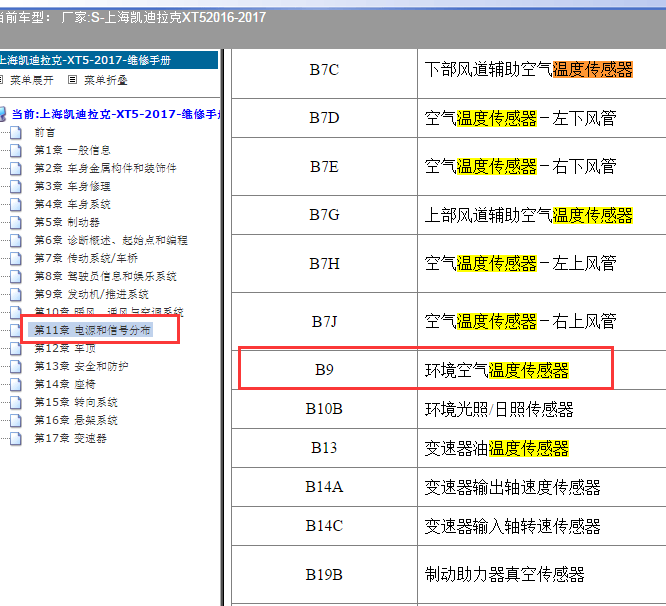
Task: Click table cell B19B
Action: pos(325,575)
